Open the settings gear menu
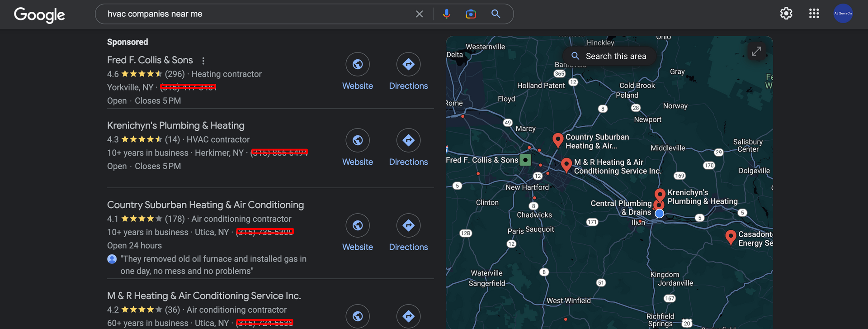868x329 pixels. (x=786, y=14)
